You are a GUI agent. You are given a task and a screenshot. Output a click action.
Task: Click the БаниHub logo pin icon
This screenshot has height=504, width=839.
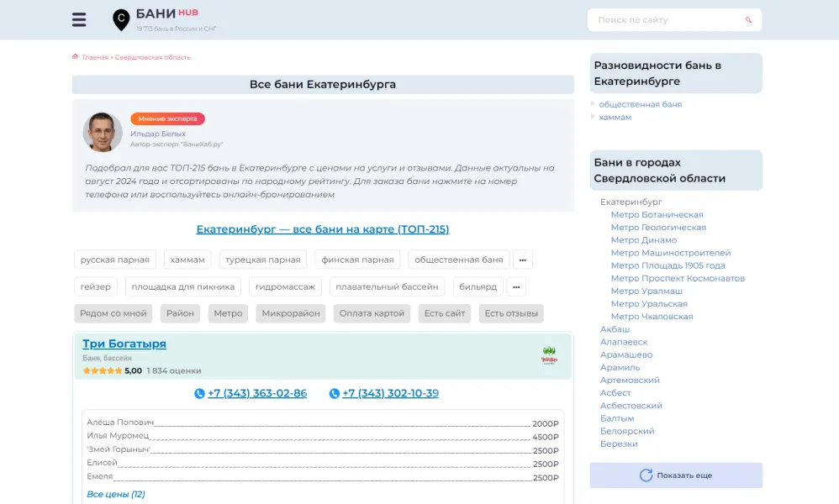(x=121, y=19)
